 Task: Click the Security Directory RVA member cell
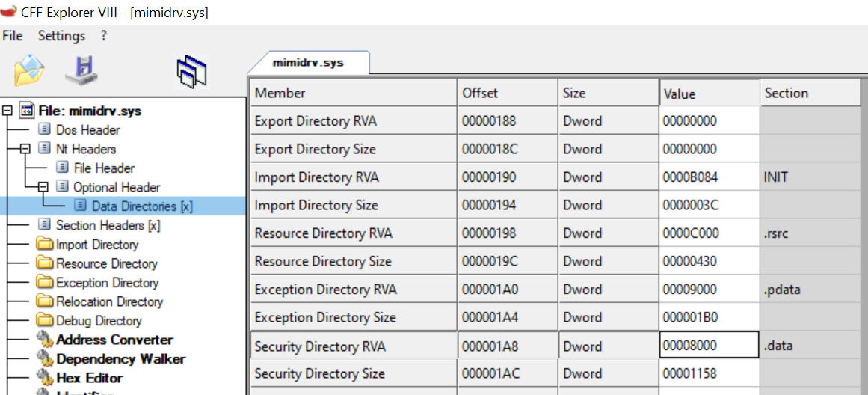click(x=354, y=346)
